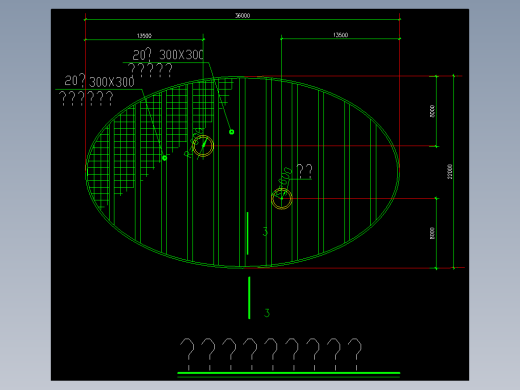Select the upper vertical 8000 dimension text
This screenshot has width=520, height=390.
432,111
